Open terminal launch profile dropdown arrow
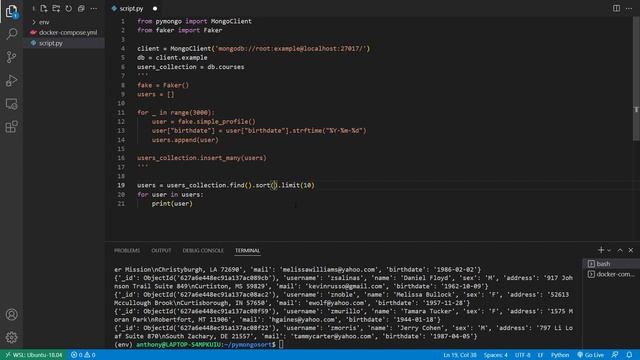 (x=609, y=250)
